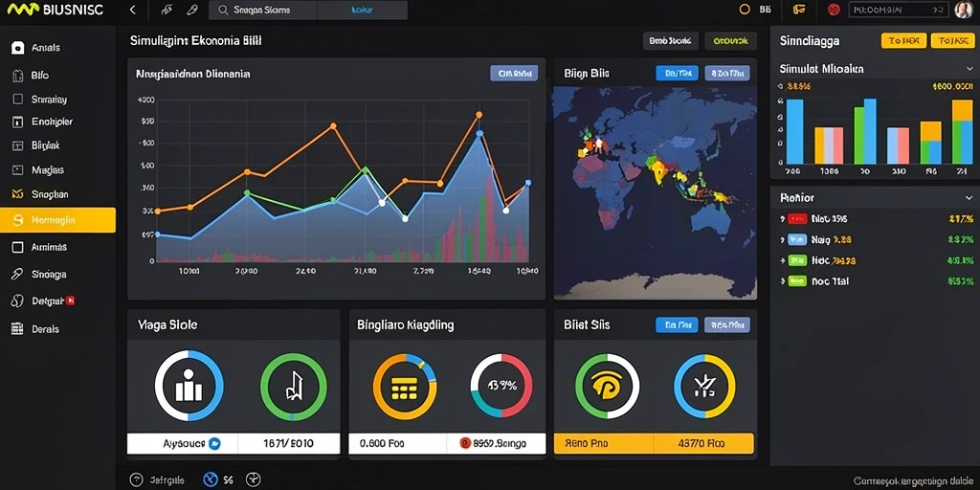Click the back arrow in top bar

tap(132, 10)
